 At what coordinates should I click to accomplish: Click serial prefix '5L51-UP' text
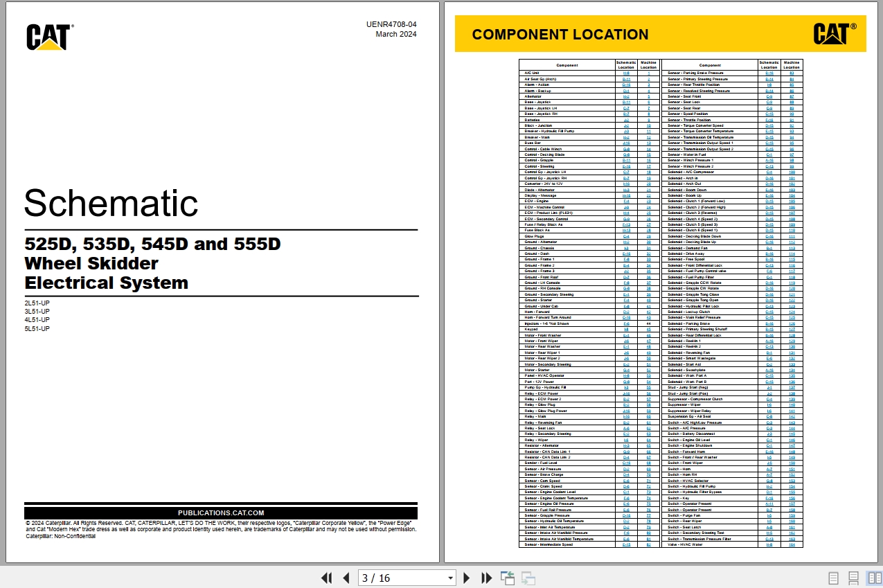[x=37, y=328]
